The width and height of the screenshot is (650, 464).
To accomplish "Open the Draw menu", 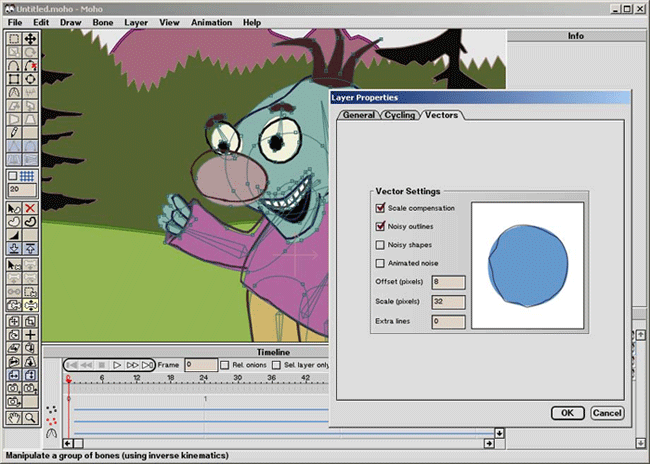I will (70, 22).
